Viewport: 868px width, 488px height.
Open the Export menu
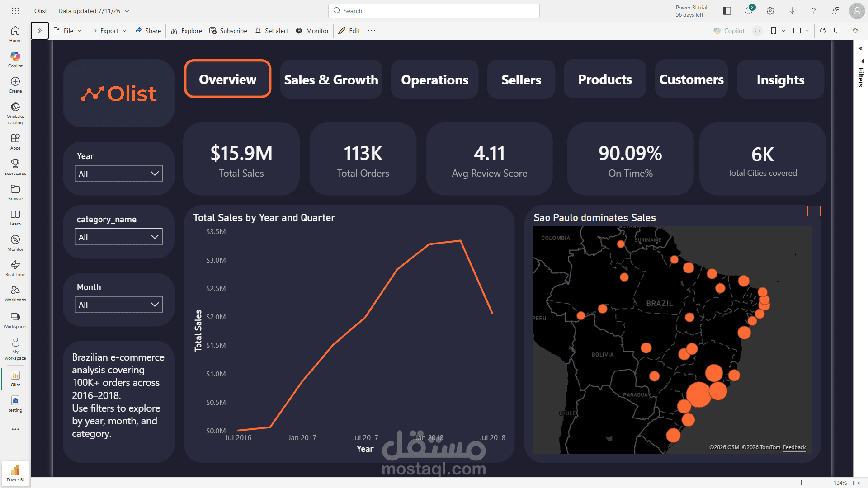[x=108, y=31]
